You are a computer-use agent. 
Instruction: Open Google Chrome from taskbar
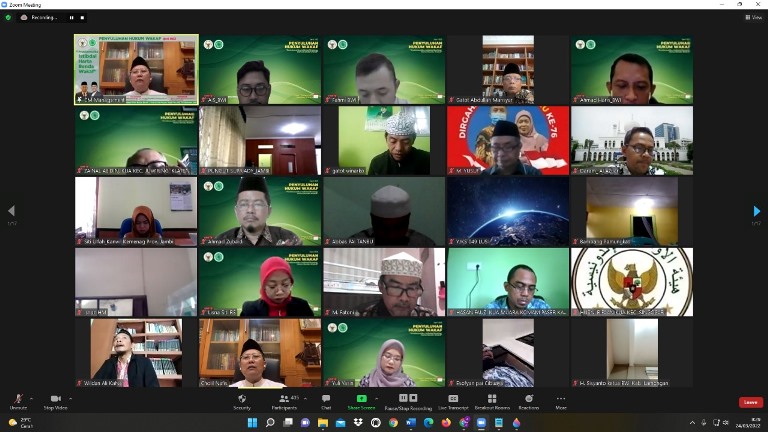(393, 422)
